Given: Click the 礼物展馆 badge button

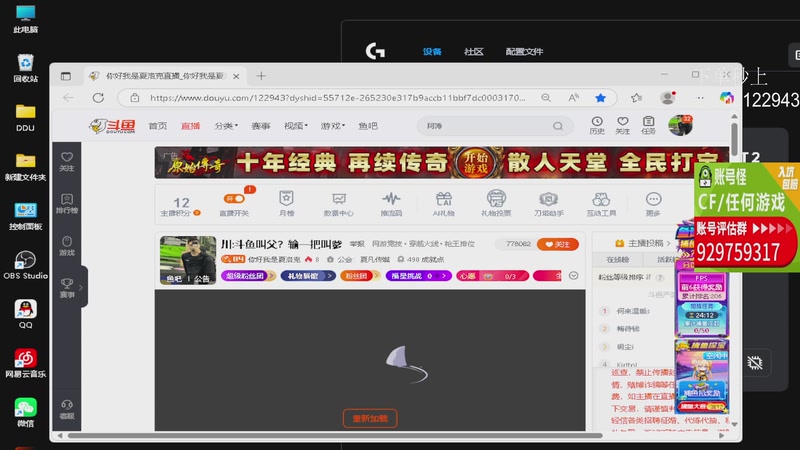Looking at the screenshot, I should coord(308,276).
